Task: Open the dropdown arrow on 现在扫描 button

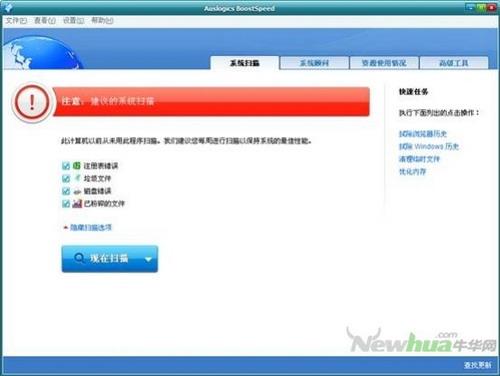Action: coord(148,259)
